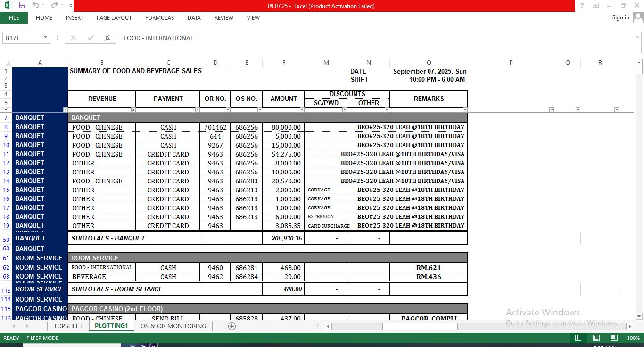Click the Undo arrow icon
This screenshot has height=347, width=644.
pos(36,5)
